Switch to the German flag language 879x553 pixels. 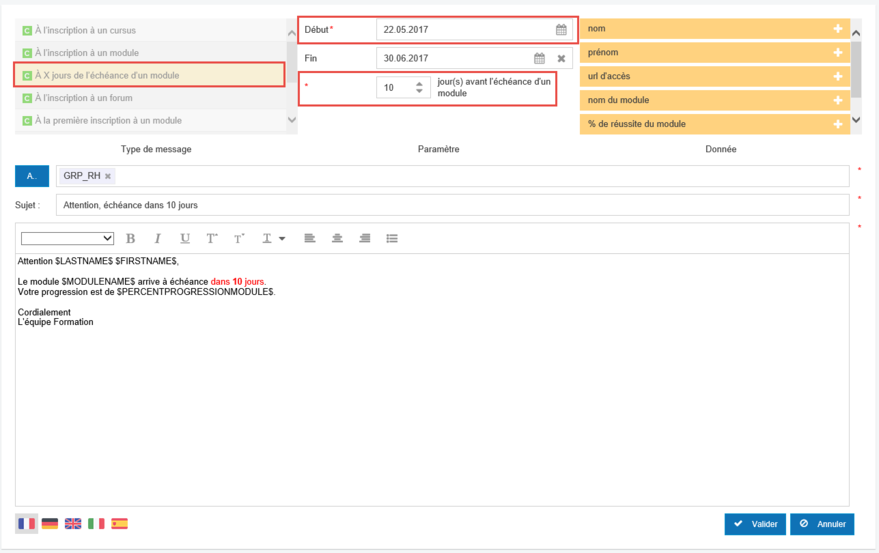[49, 523]
